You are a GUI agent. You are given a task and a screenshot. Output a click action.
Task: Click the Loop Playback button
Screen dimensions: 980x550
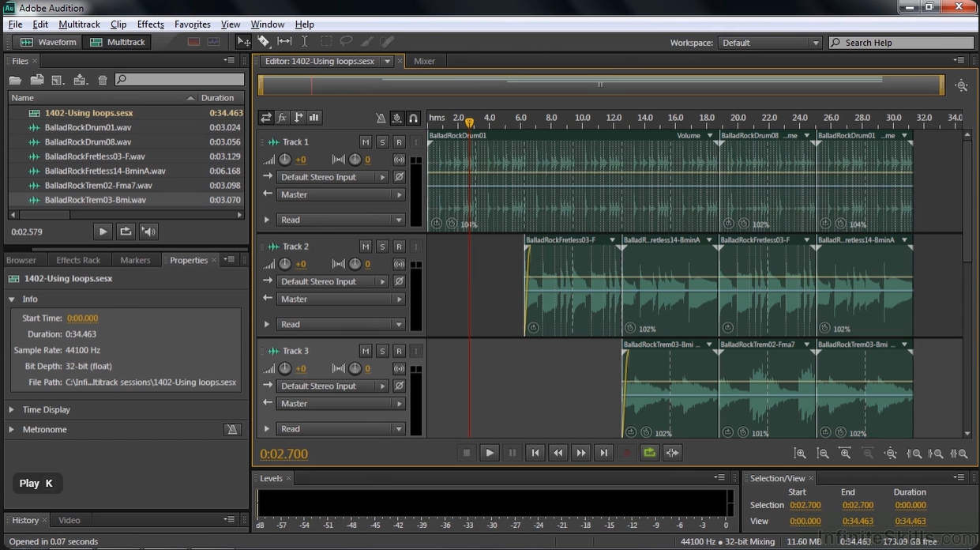(x=649, y=453)
